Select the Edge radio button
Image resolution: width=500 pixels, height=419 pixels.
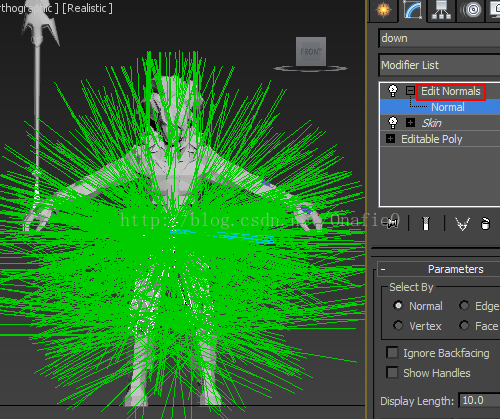(464, 305)
